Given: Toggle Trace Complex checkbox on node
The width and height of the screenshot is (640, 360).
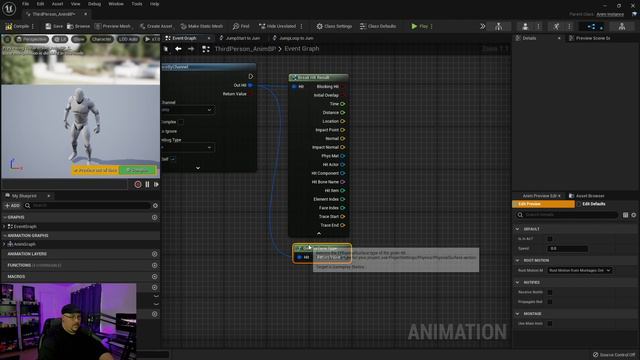Looking at the screenshot, I should pyautogui.click(x=181, y=122).
